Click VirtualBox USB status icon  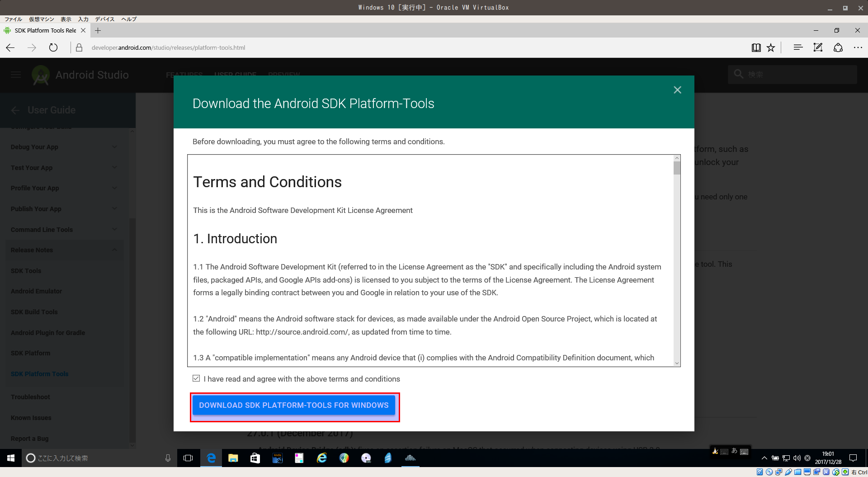[x=788, y=472]
